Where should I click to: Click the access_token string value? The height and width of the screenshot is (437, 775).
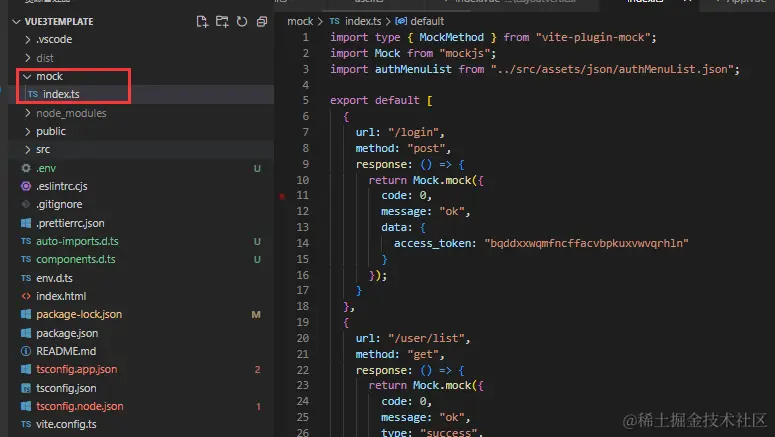586,243
